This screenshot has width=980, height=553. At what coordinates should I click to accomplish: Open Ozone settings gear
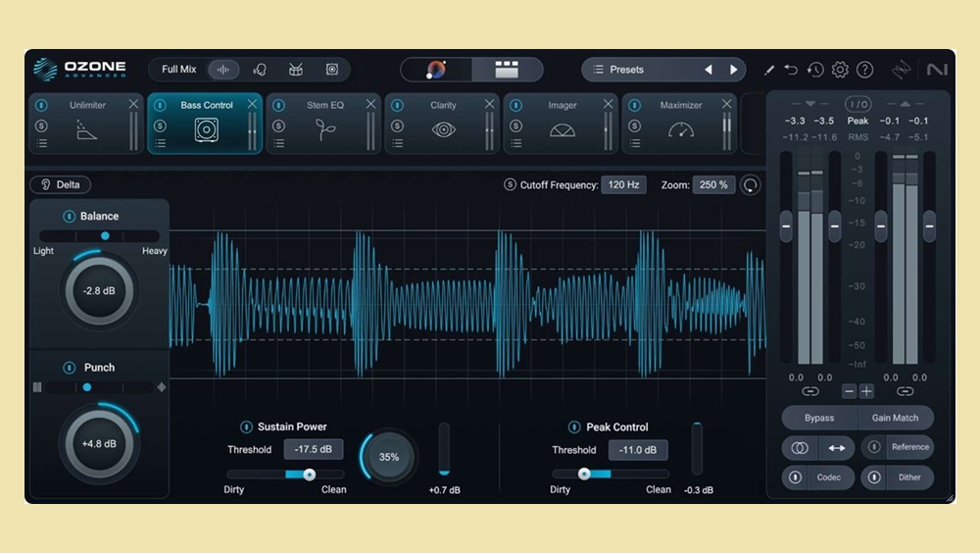(x=840, y=70)
